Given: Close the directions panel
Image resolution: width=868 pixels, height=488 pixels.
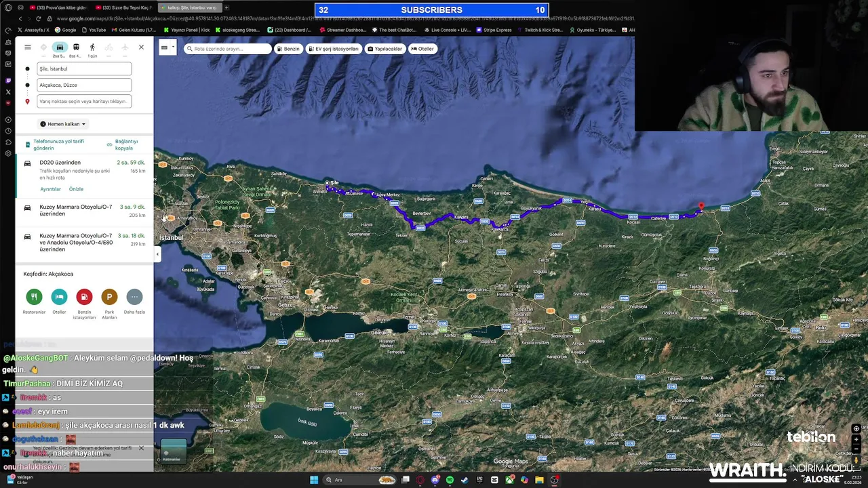Looking at the screenshot, I should point(141,47).
